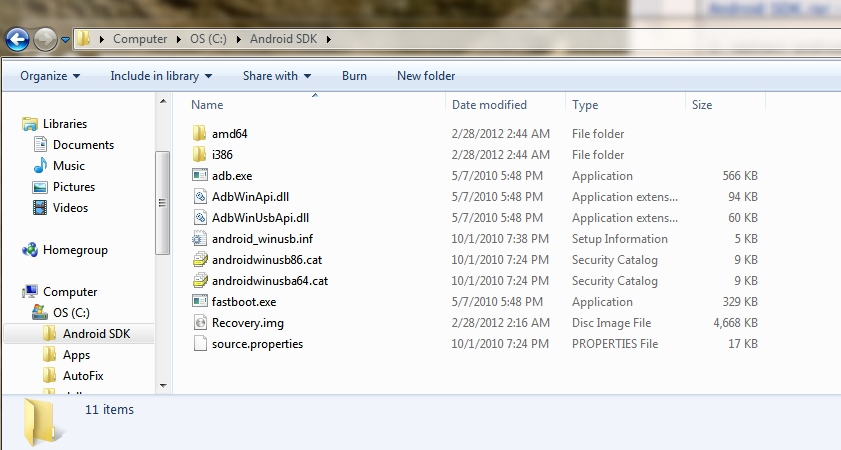The width and height of the screenshot is (841, 450).
Task: Open the amd64 folder icon
Action: pyautogui.click(x=199, y=134)
